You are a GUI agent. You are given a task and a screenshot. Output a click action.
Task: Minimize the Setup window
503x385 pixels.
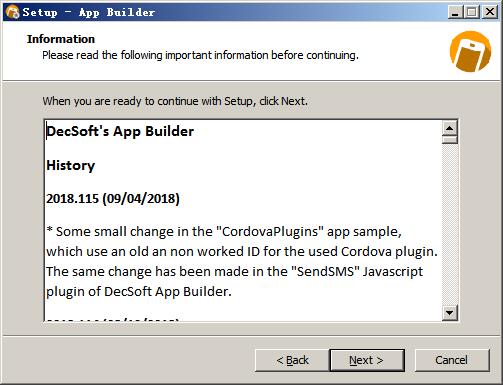coord(455,12)
